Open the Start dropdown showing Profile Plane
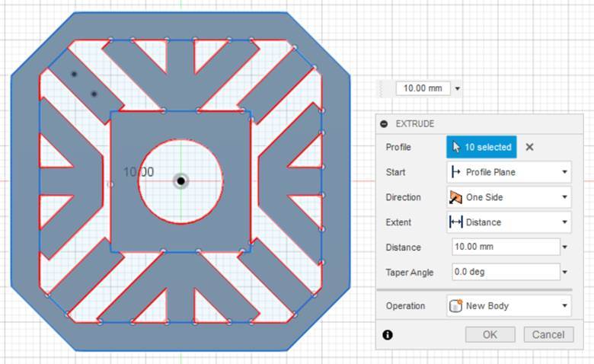The height and width of the screenshot is (364, 594). tap(509, 172)
